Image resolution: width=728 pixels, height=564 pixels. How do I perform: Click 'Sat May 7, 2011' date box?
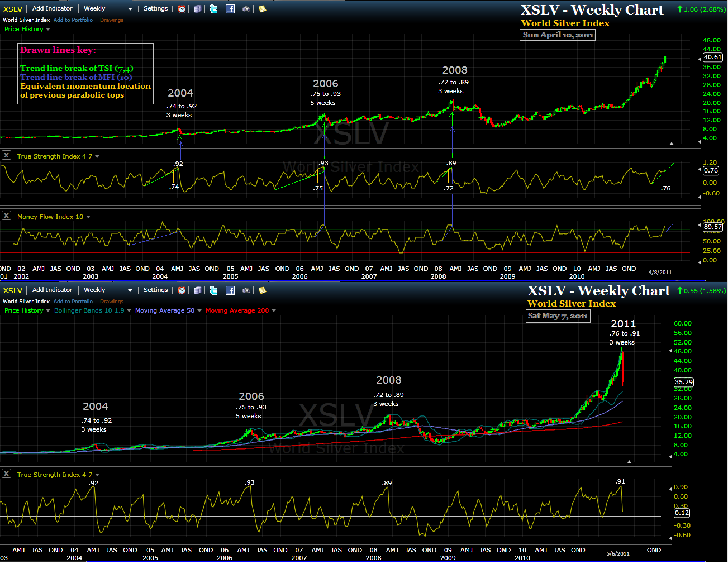(x=558, y=316)
